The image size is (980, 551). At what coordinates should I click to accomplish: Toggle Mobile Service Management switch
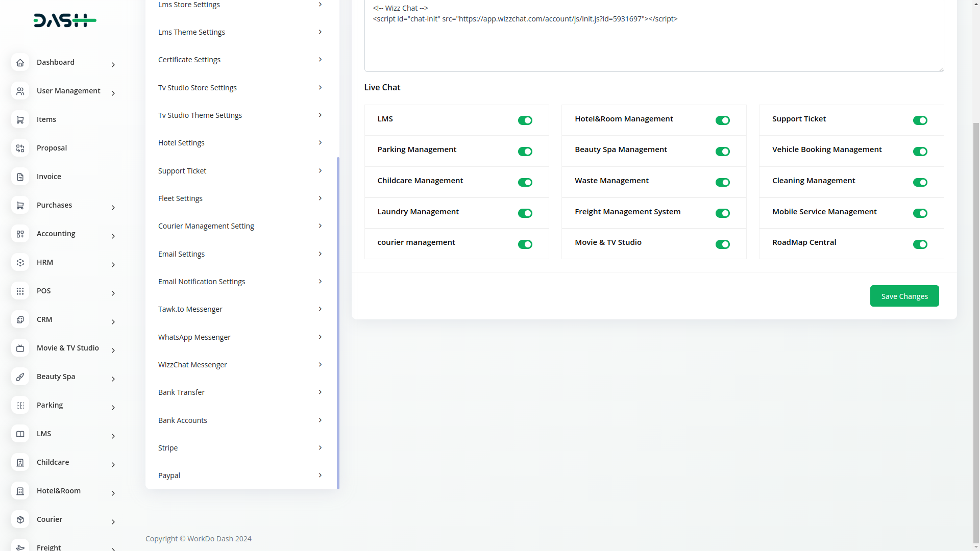pos(920,213)
